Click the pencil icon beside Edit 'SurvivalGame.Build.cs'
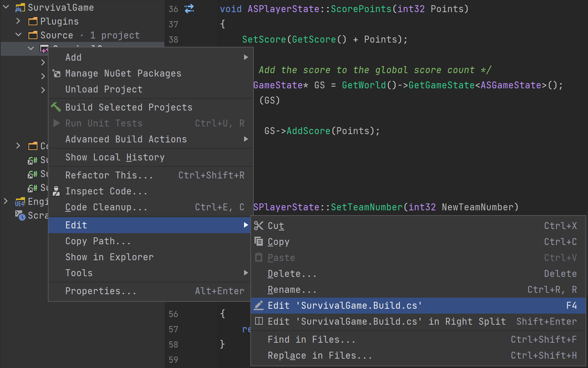 coord(259,305)
